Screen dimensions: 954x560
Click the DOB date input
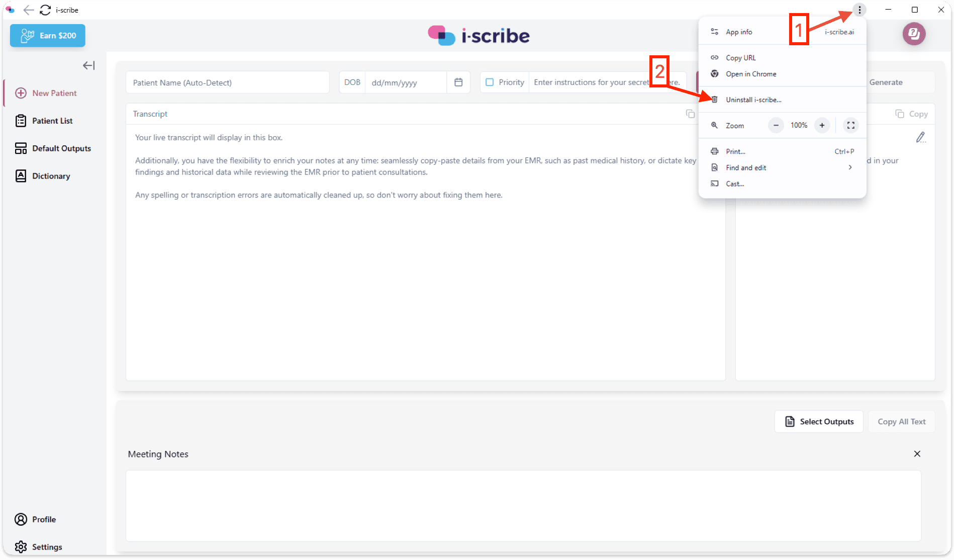[405, 82]
